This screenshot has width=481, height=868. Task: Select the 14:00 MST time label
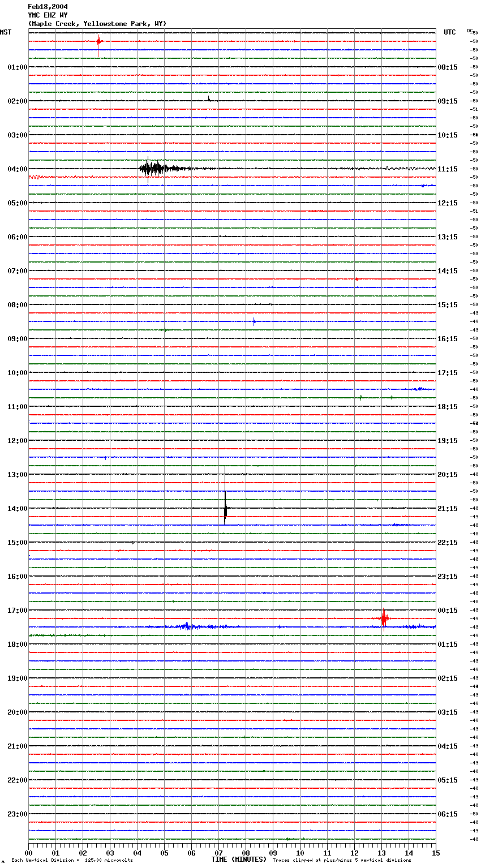[18, 509]
